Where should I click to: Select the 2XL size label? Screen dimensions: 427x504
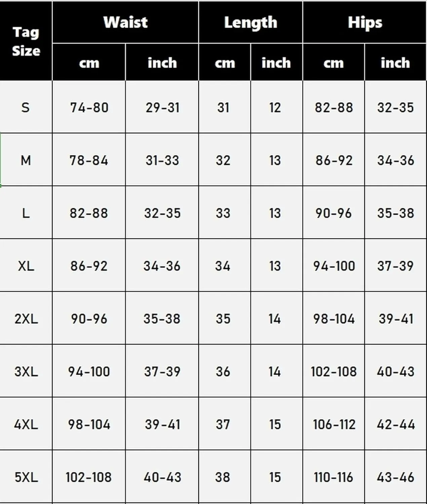pyautogui.click(x=26, y=318)
